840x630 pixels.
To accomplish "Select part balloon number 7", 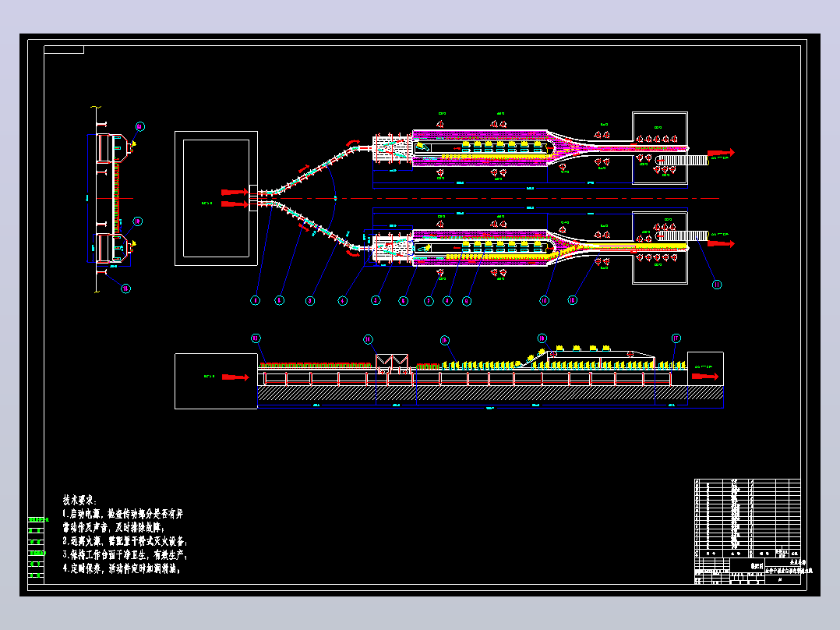I will click(429, 301).
